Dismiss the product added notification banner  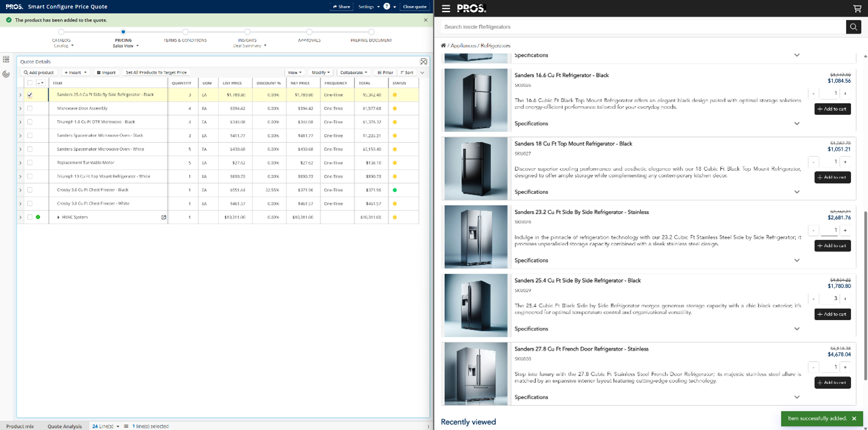click(x=426, y=20)
